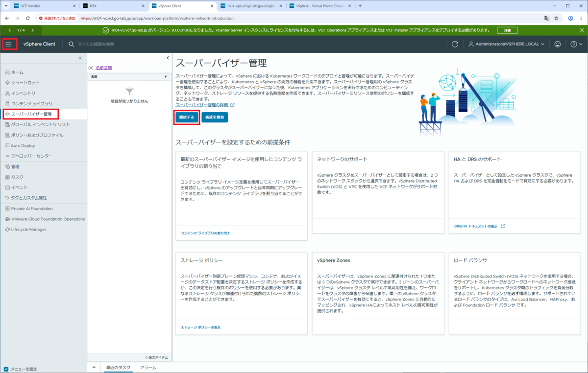
Task: Click the 詳細 button in green banner
Action: [x=507, y=30]
